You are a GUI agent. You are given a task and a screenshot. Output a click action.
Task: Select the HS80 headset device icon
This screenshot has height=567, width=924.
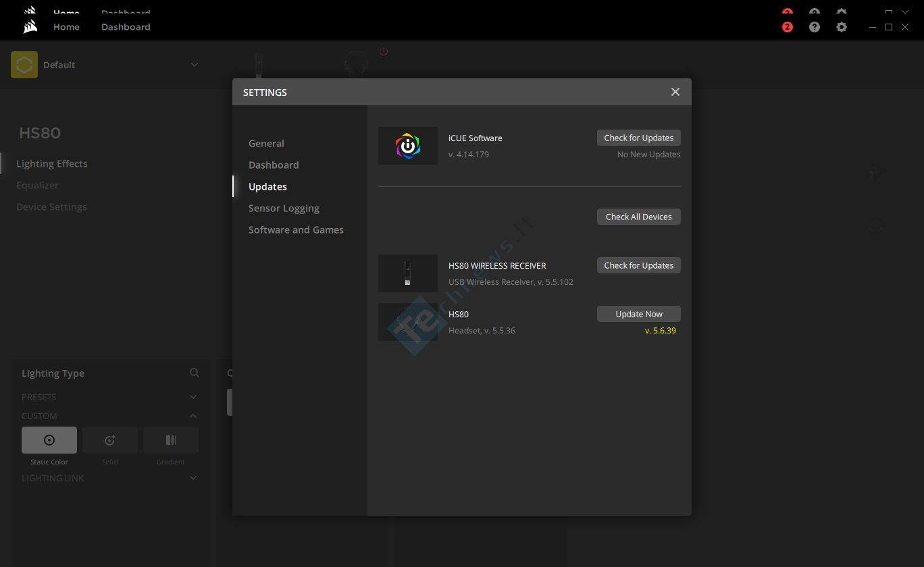pyautogui.click(x=356, y=64)
